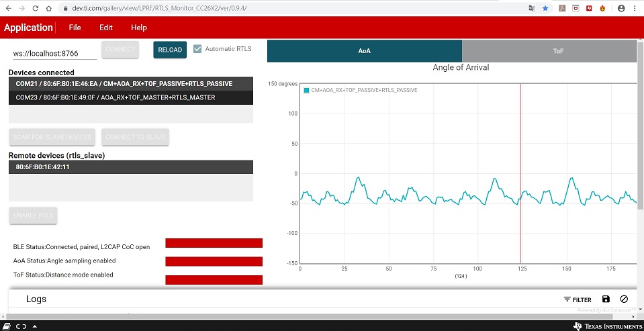Open the log book icon in status bar

click(x=7, y=326)
